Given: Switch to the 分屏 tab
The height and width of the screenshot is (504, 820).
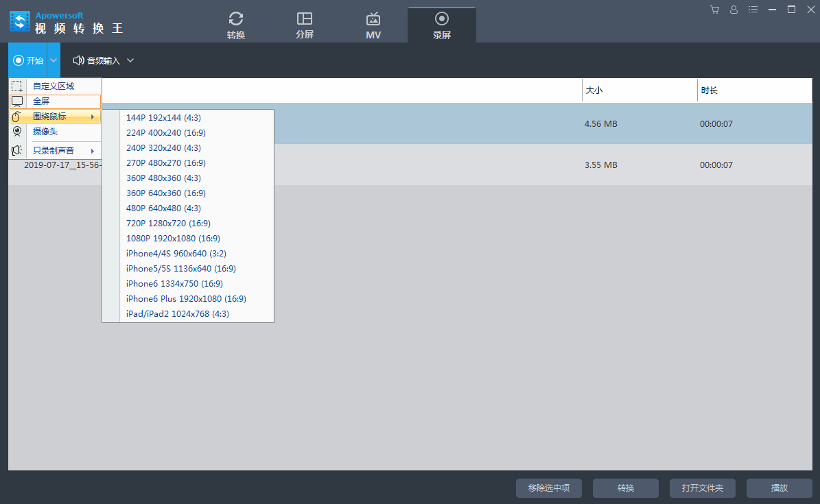Looking at the screenshot, I should (x=305, y=25).
